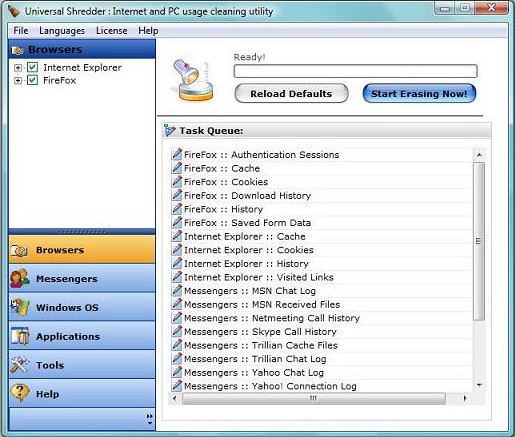Uncheck the Internet Explorer checkbox
This screenshot has height=437, width=515.
point(32,67)
